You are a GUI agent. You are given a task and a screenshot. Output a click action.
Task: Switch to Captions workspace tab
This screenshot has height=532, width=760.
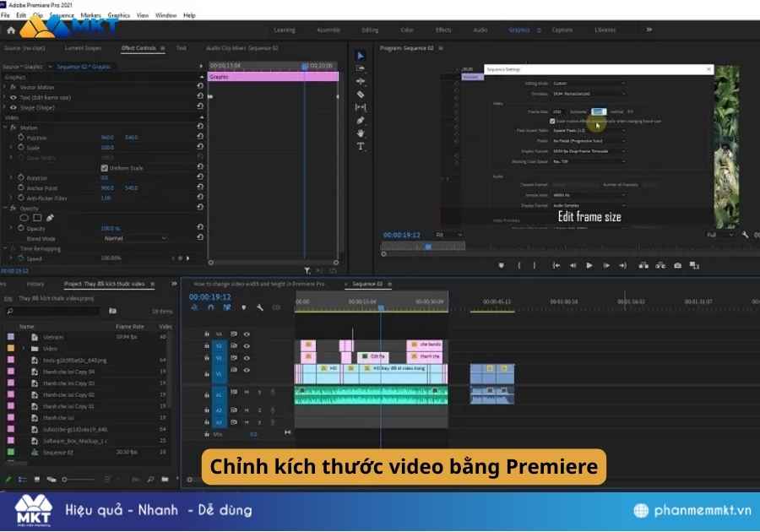coord(562,30)
